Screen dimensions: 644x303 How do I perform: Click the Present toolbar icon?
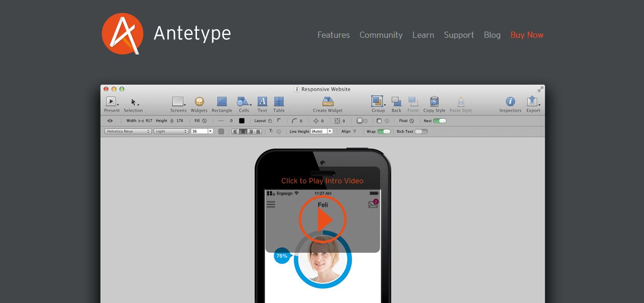(111, 101)
